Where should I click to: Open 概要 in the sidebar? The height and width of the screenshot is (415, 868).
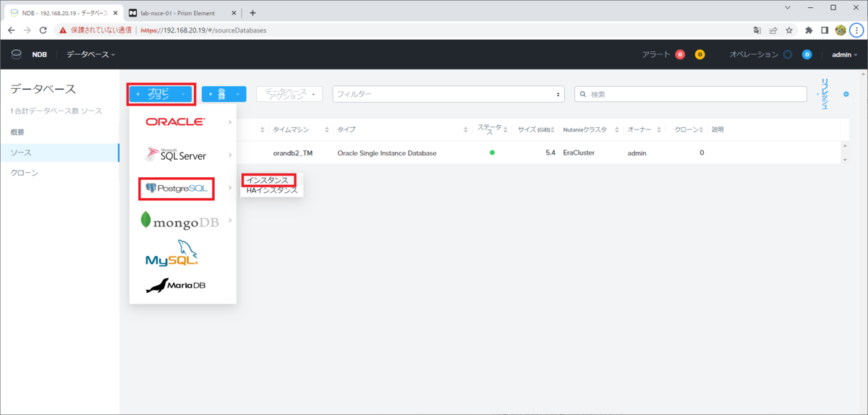point(17,132)
